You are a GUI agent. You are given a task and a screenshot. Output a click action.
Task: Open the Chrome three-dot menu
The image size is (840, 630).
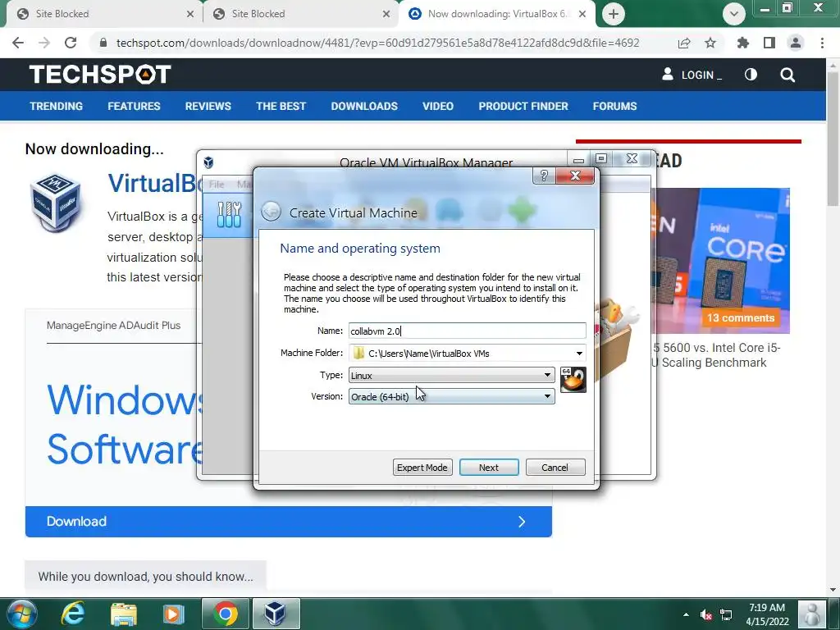click(x=822, y=43)
